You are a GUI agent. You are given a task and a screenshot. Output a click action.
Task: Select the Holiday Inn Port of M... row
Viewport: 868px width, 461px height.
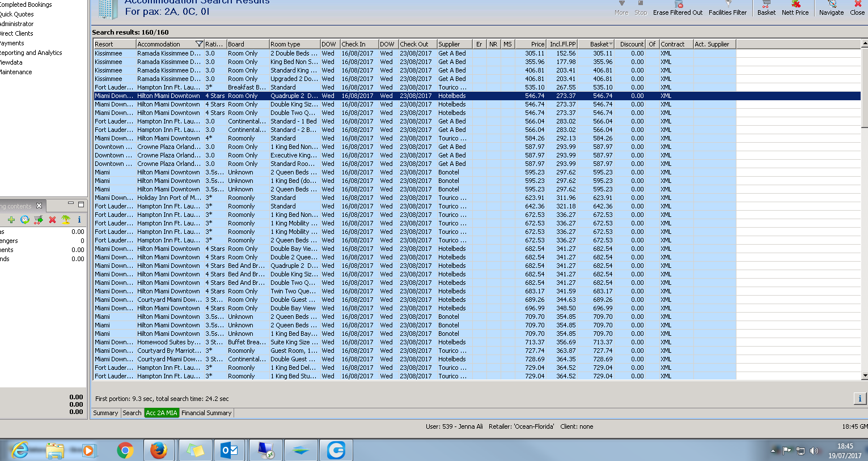click(415, 198)
